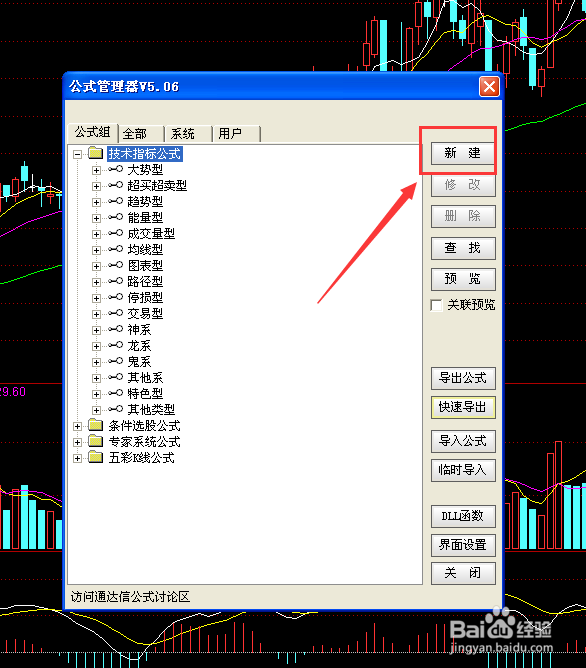The height and width of the screenshot is (668, 586).
Task: Expand the 特色型 node
Action: 96,394
